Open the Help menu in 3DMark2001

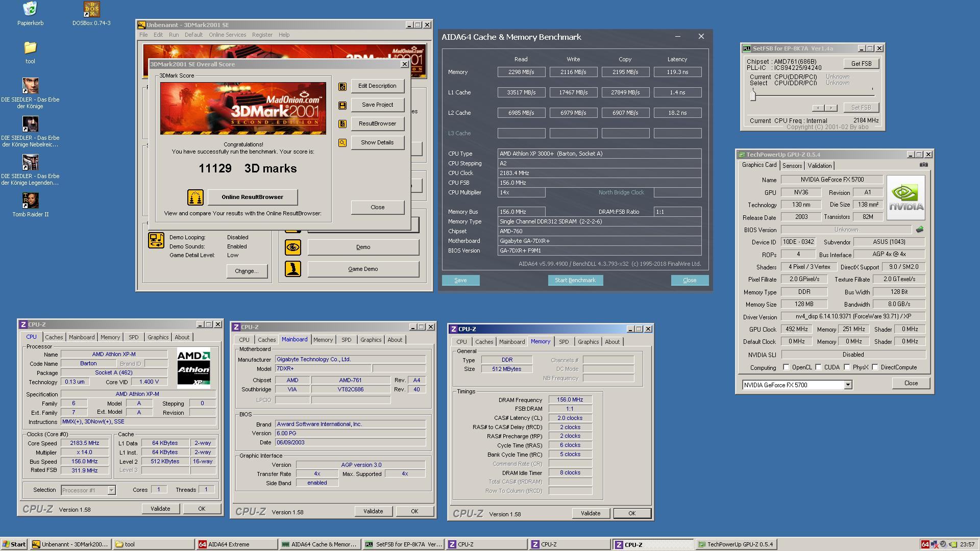[x=284, y=35]
